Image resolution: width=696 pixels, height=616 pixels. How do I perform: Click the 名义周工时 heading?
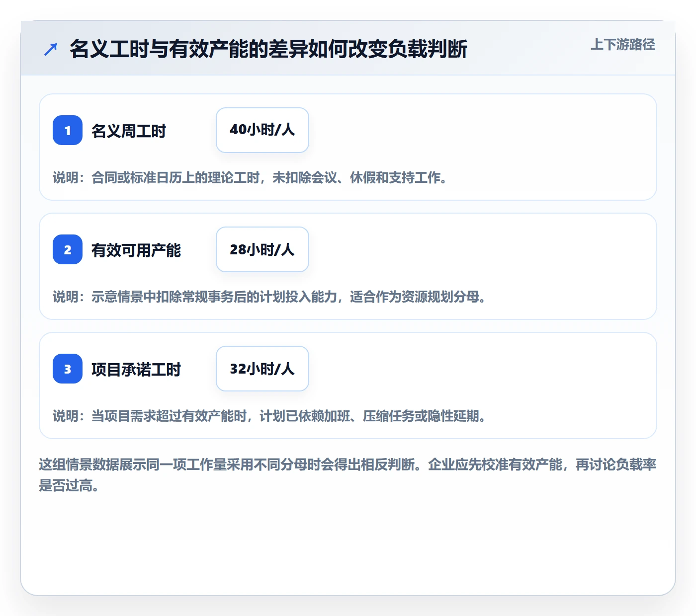pos(129,131)
